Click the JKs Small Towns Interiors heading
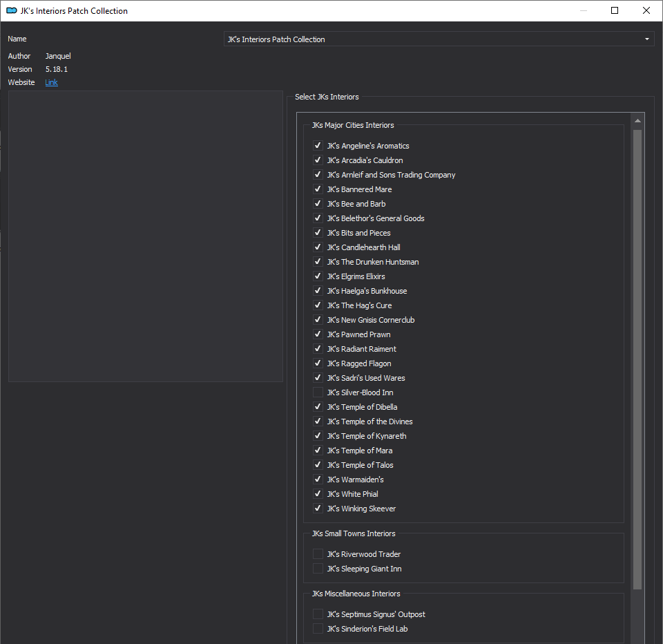Screen dimensions: 663x644 354,533
